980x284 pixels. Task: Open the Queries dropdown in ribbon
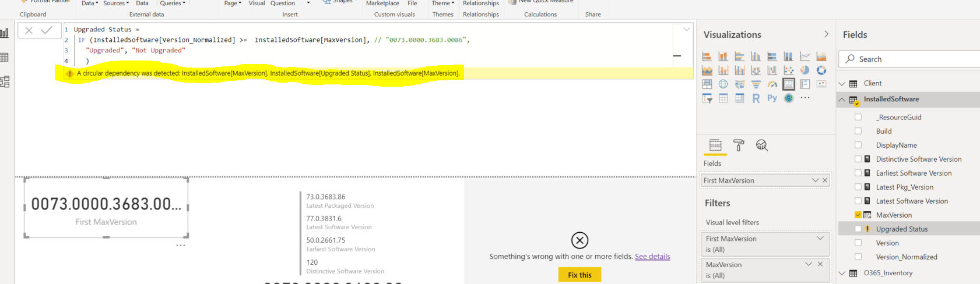[x=173, y=3]
